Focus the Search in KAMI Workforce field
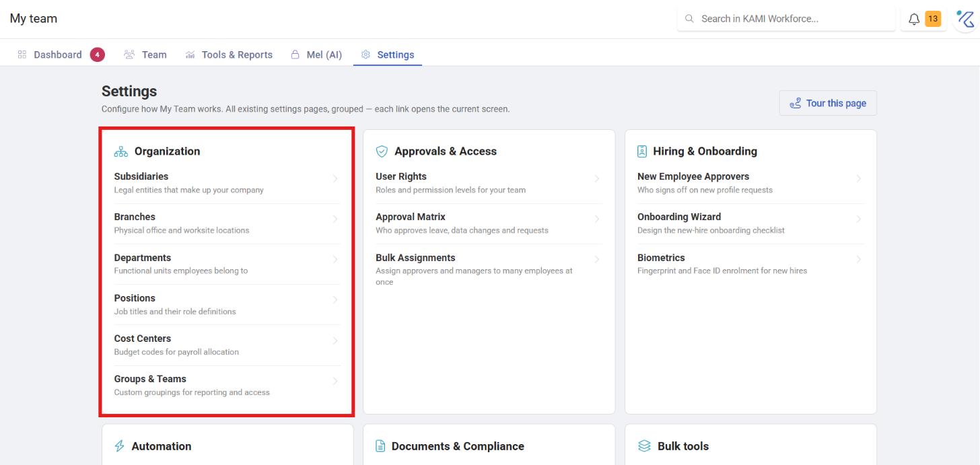Image resolution: width=980 pixels, height=465 pixels. (x=786, y=19)
